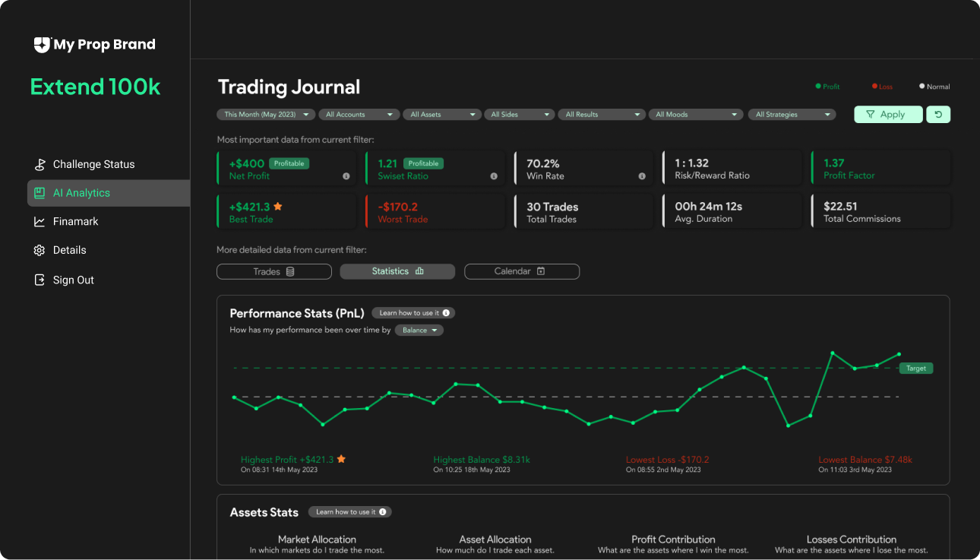Click the Win Rate info icon
The image size is (980, 560).
click(642, 176)
